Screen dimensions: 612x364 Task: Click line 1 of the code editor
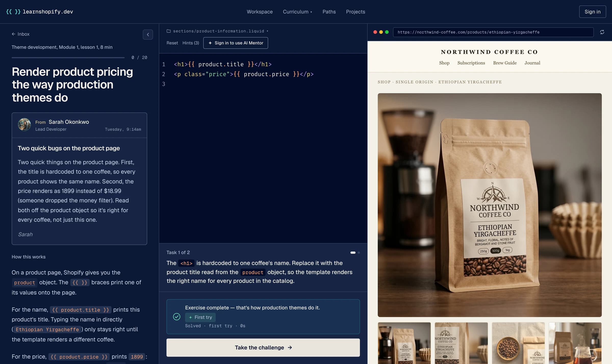pyautogui.click(x=223, y=64)
